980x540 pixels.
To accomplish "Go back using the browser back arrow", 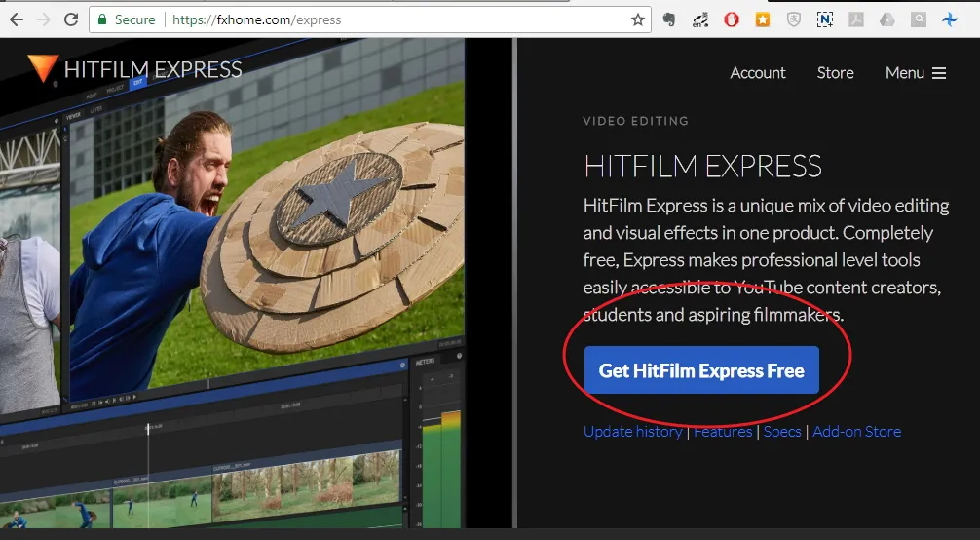I will pyautogui.click(x=17, y=19).
